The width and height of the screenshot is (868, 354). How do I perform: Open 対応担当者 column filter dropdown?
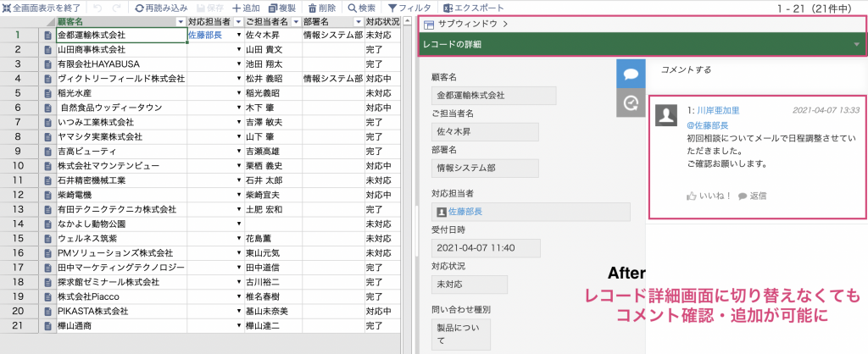[x=238, y=21]
